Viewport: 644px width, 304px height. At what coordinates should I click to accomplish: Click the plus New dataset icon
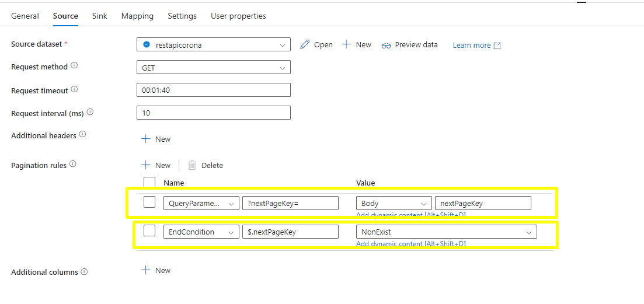(346, 45)
